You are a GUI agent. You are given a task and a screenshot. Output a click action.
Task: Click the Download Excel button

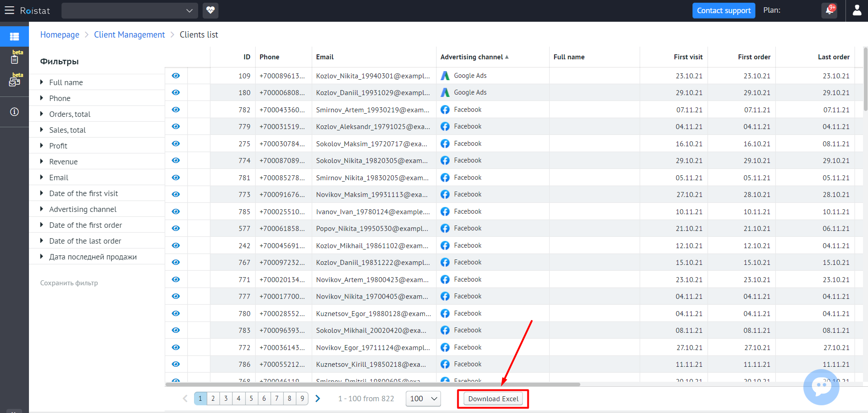pos(493,399)
